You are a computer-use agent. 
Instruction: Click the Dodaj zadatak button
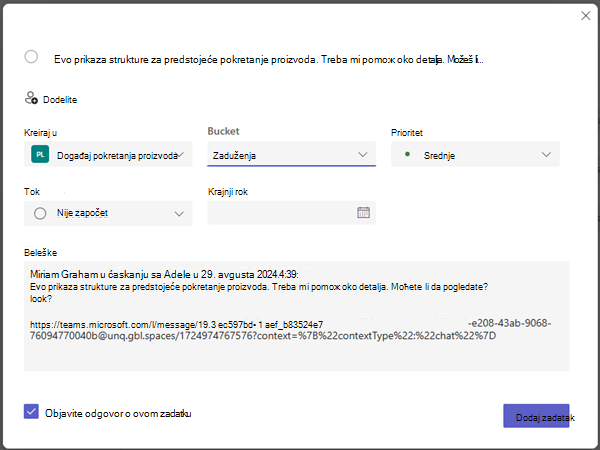click(536, 416)
